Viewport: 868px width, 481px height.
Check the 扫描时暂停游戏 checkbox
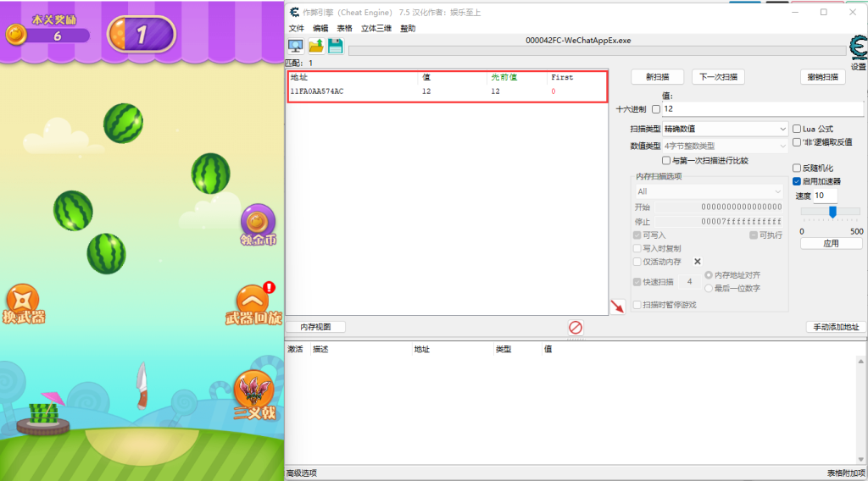(x=637, y=305)
